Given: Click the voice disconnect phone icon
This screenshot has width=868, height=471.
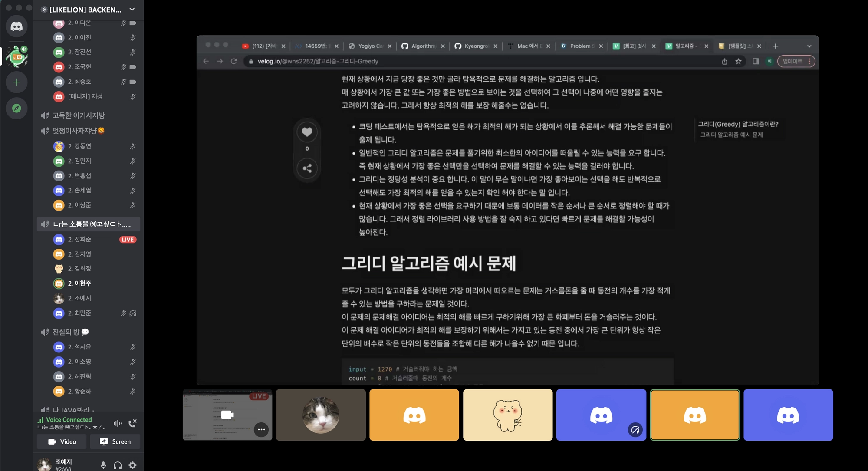Looking at the screenshot, I should click(x=132, y=423).
